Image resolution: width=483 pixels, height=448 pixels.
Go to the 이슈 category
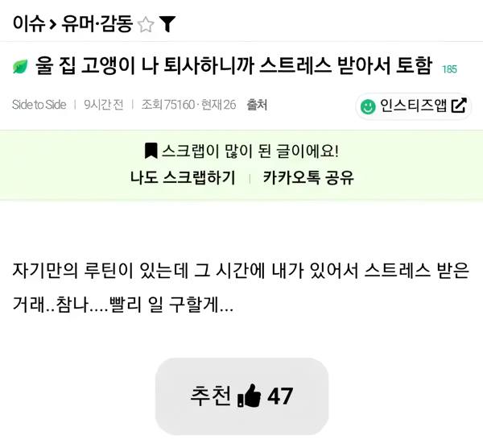point(27,24)
